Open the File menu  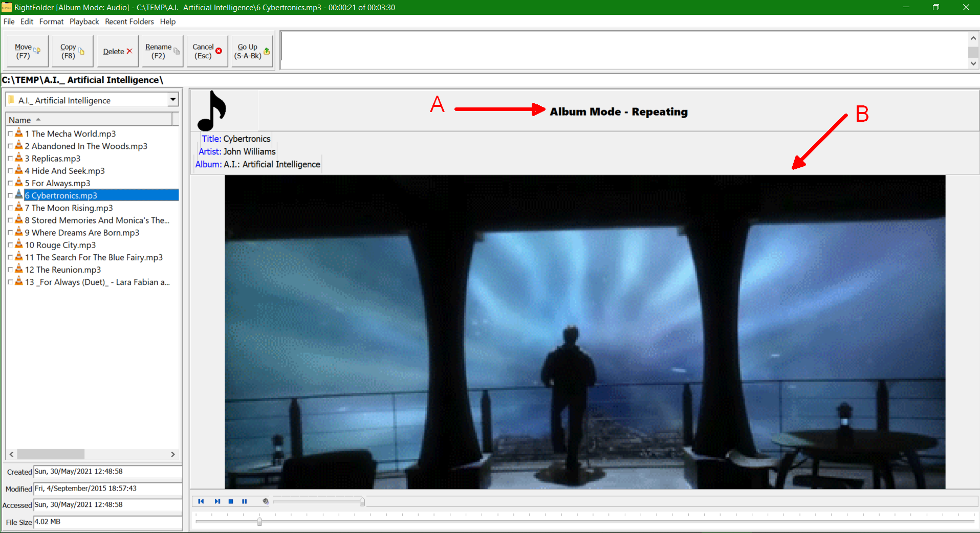(9, 21)
